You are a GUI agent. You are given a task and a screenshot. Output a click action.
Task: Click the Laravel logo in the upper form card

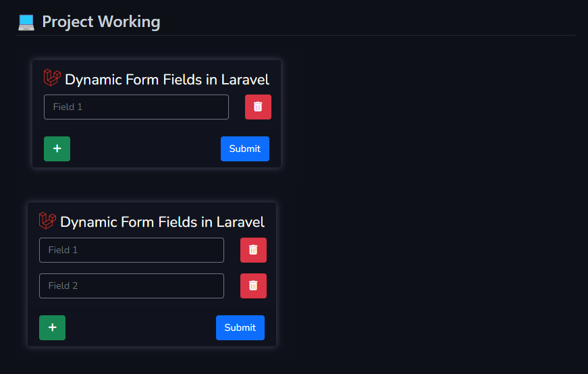pos(52,77)
